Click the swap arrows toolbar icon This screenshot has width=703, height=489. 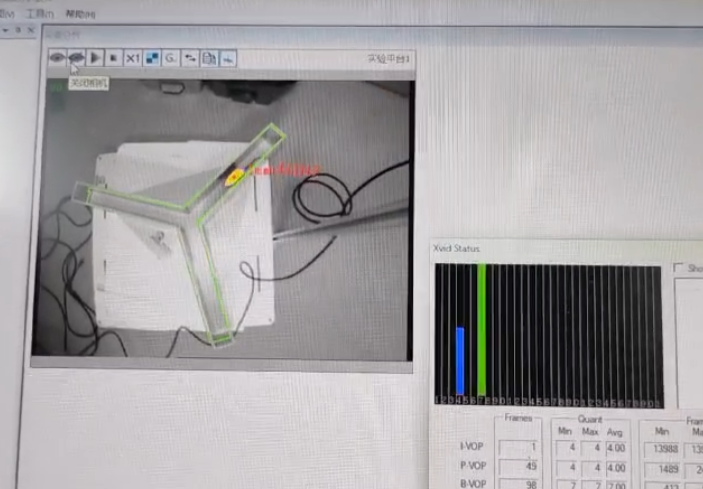(x=190, y=58)
